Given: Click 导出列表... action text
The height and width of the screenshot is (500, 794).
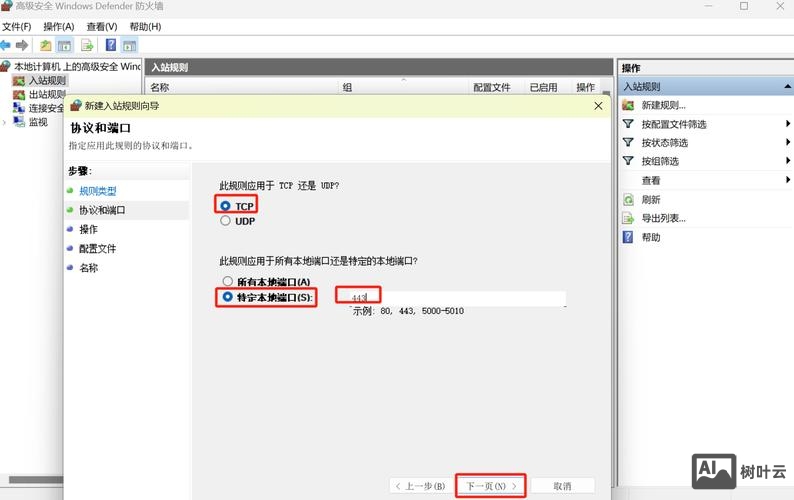Looking at the screenshot, I should click(x=663, y=218).
